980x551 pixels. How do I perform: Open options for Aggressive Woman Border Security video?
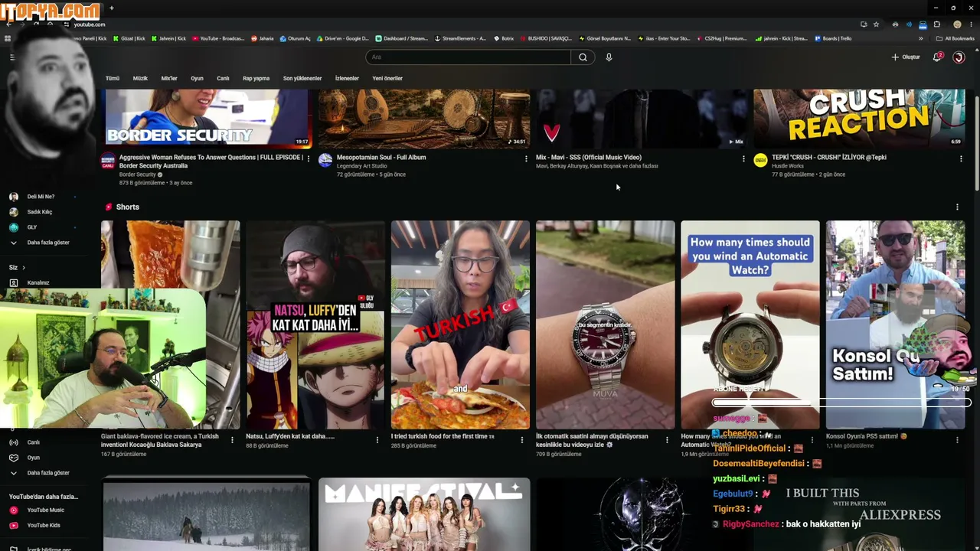tap(309, 159)
